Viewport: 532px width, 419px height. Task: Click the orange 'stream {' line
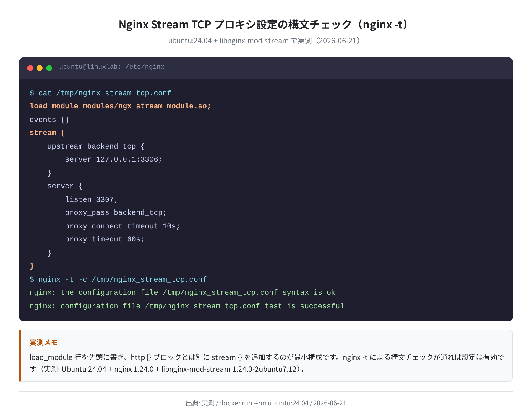pos(47,133)
